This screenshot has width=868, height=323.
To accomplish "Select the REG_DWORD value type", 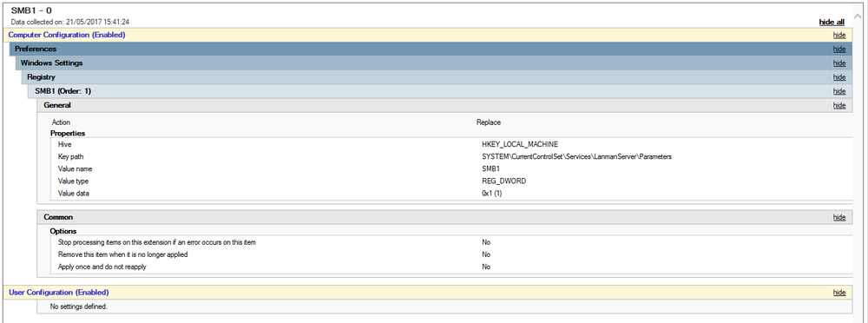I will [503, 181].
